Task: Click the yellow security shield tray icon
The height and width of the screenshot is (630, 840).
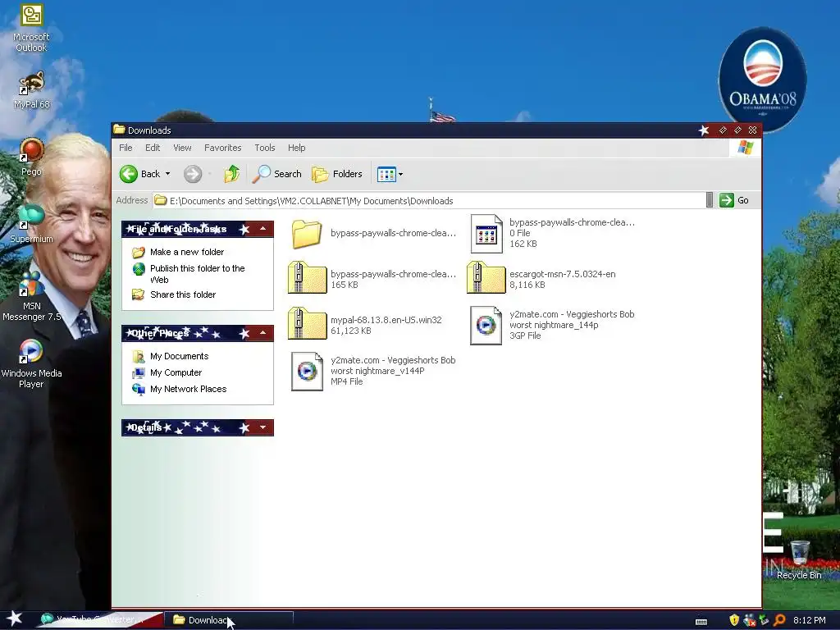Action: coord(734,620)
